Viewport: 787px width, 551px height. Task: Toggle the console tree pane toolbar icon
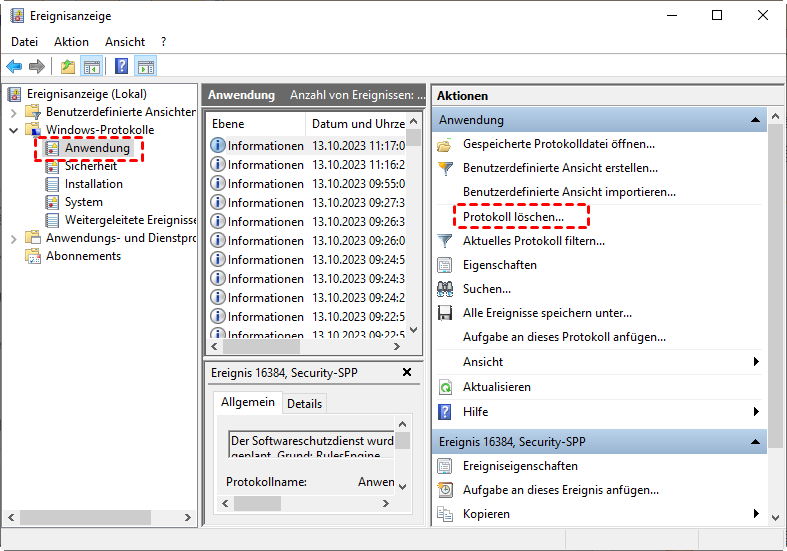pyautogui.click(x=92, y=66)
